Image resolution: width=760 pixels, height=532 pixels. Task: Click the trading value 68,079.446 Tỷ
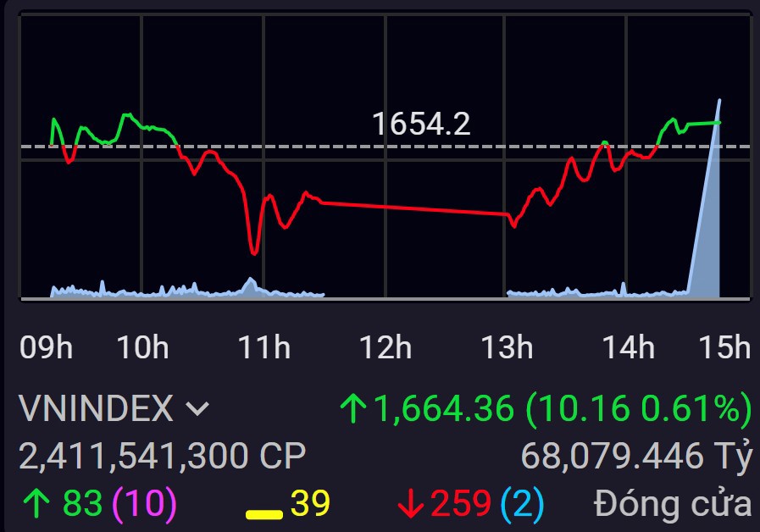click(x=636, y=457)
